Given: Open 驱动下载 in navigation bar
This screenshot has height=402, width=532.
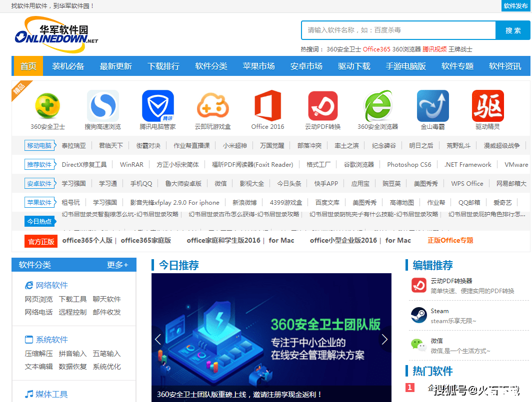Looking at the screenshot, I should click(x=354, y=66).
